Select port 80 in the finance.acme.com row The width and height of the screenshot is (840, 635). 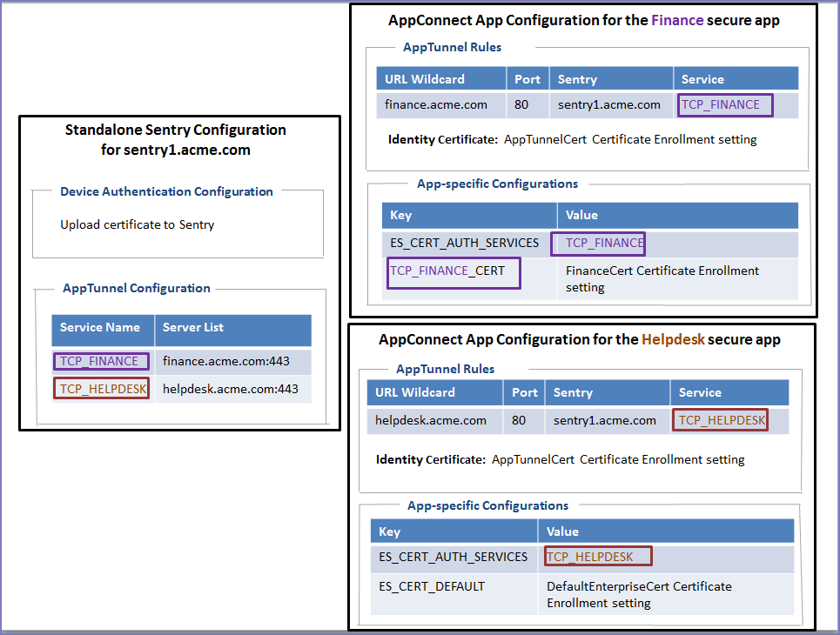pyautogui.click(x=521, y=105)
